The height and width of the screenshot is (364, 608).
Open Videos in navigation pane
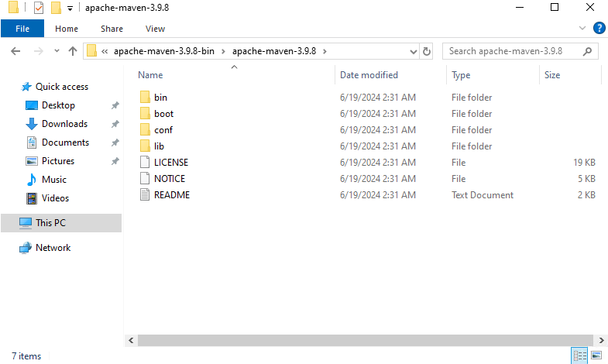pos(55,198)
